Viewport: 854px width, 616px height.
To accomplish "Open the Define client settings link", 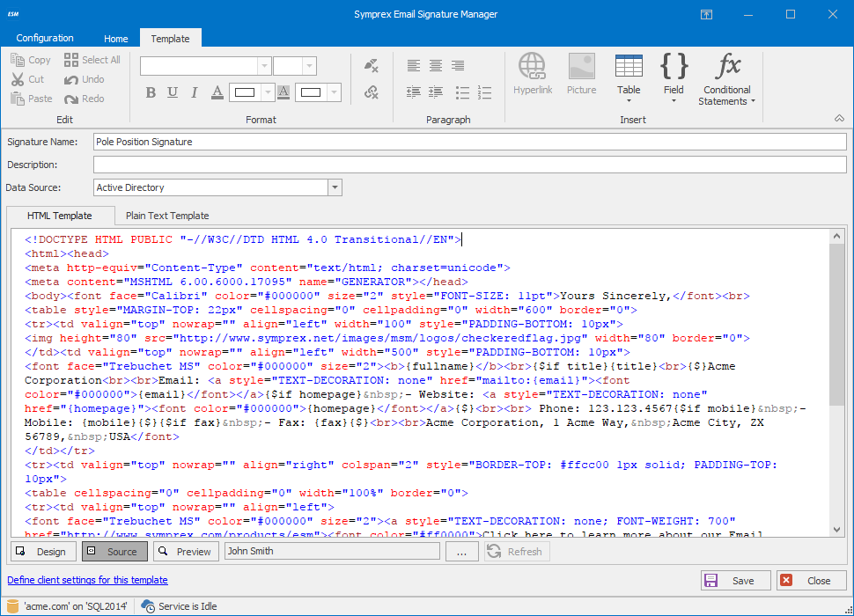I will 87,580.
